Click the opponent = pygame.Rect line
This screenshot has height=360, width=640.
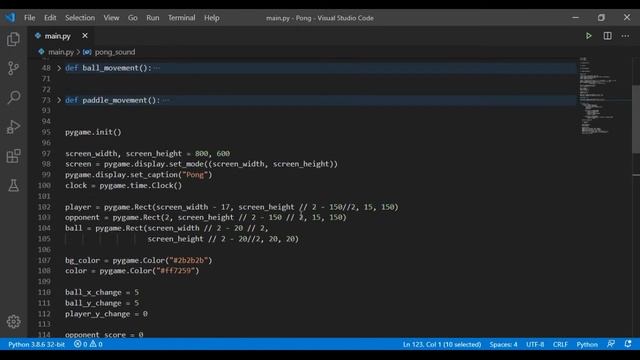pyautogui.click(x=205, y=217)
